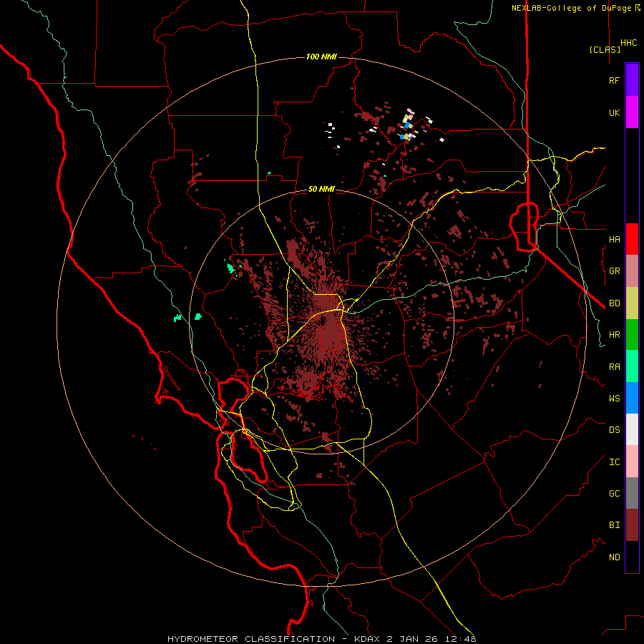Pick the HR green legend swatch
The width and height of the screenshot is (644, 644).
click(x=632, y=335)
